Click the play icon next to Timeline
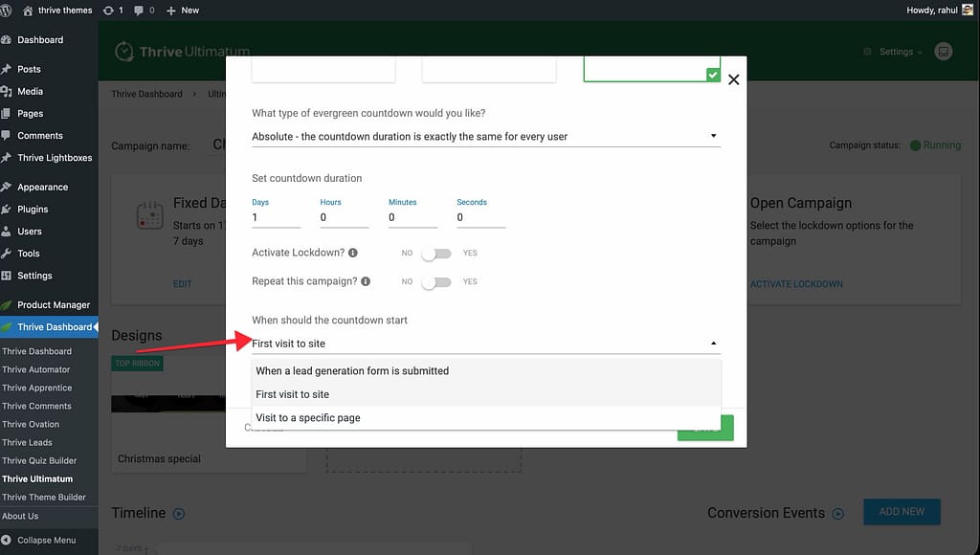The width and height of the screenshot is (980, 555). [178, 514]
